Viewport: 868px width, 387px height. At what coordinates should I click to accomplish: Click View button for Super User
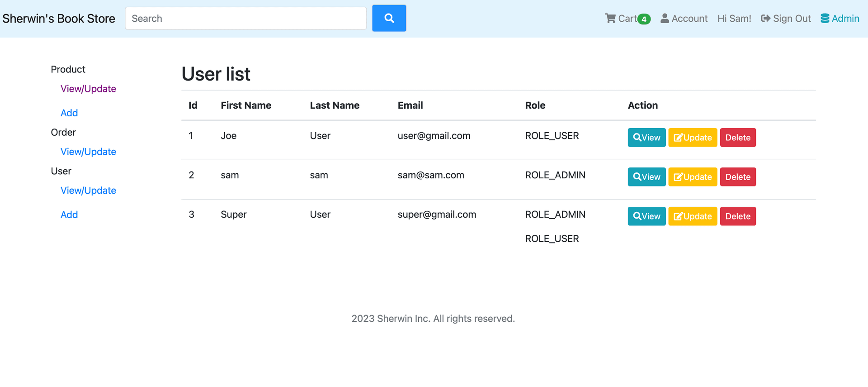[646, 216]
